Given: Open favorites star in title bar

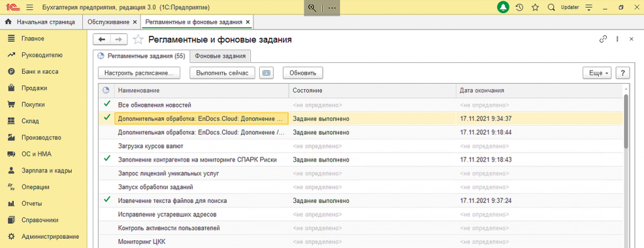Looking at the screenshot, I should (535, 8).
